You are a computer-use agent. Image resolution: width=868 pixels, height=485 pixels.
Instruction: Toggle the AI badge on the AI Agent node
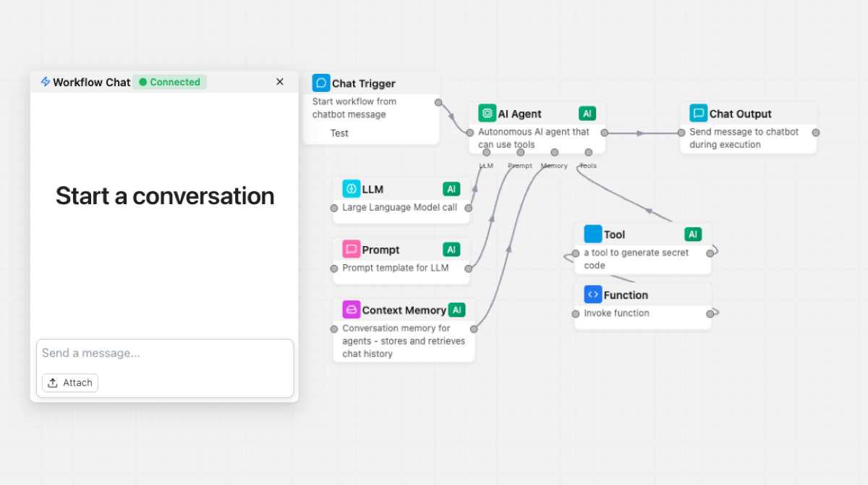tap(587, 113)
